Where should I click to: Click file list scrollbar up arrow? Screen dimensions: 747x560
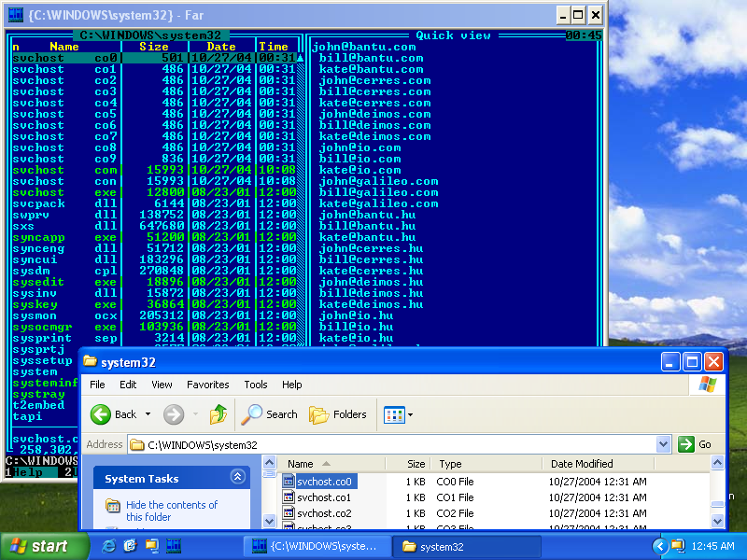click(717, 462)
